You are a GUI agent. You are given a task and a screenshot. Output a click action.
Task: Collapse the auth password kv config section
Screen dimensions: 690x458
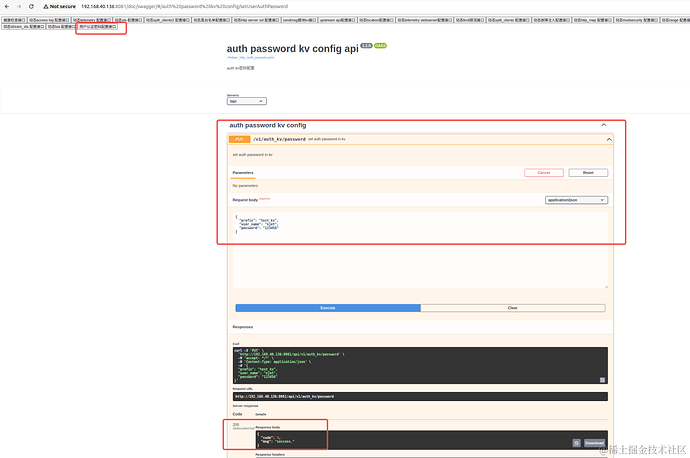point(603,125)
